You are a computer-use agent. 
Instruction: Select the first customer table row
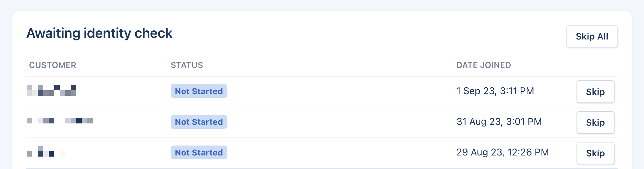click(x=331, y=92)
